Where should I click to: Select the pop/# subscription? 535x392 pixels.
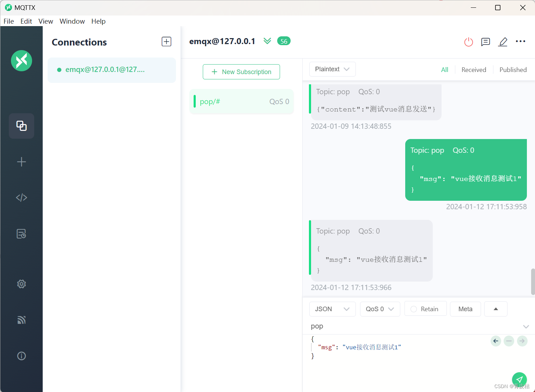point(242,102)
